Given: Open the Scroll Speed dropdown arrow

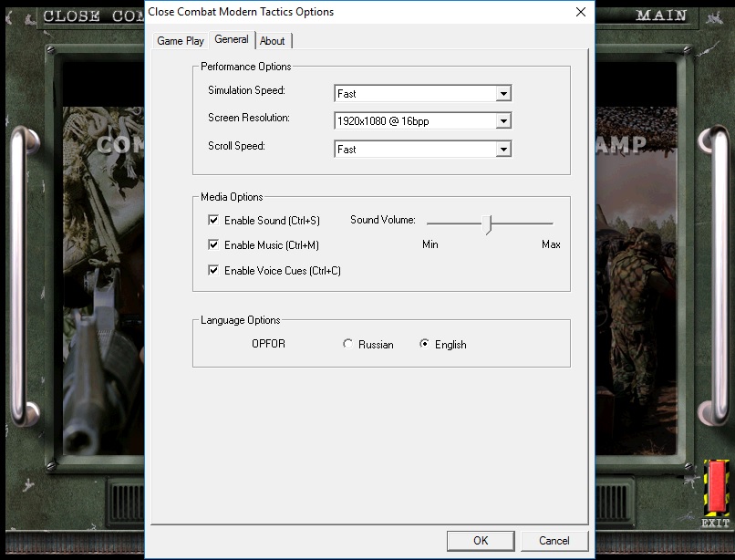Looking at the screenshot, I should pyautogui.click(x=503, y=150).
